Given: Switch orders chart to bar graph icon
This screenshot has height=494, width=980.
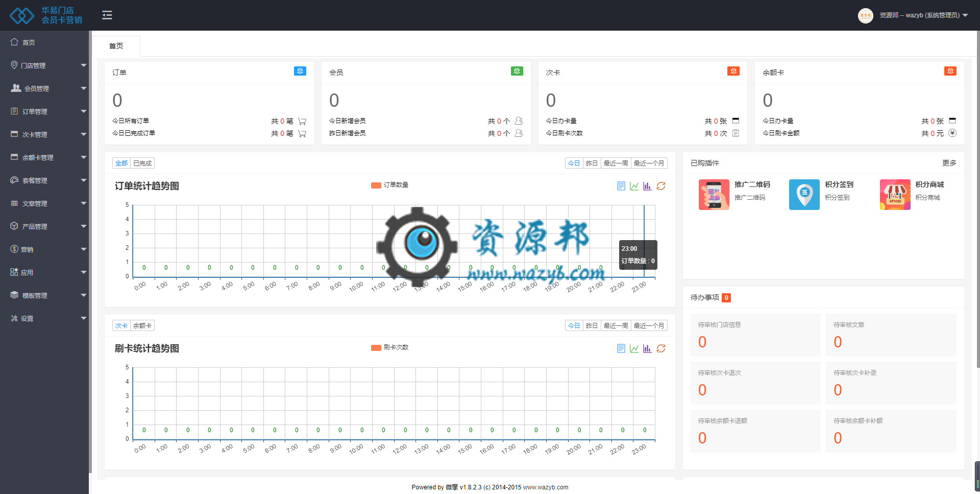Looking at the screenshot, I should pos(647,186).
